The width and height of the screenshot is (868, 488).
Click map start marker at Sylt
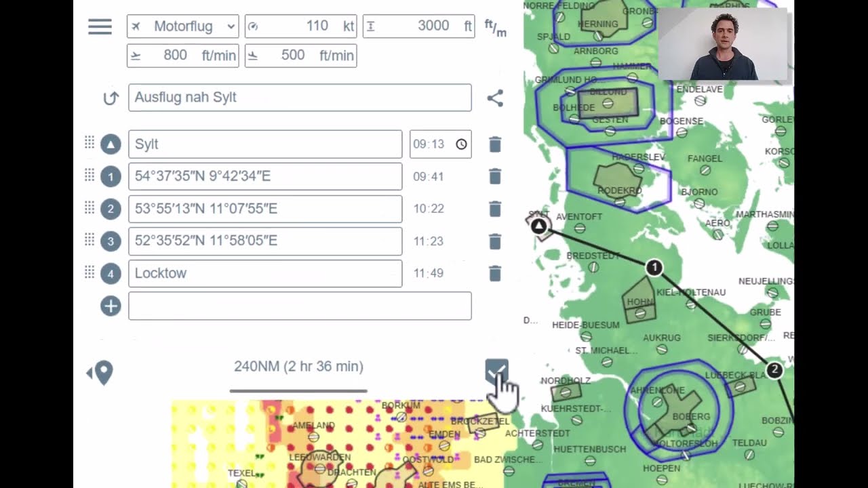[538, 226]
